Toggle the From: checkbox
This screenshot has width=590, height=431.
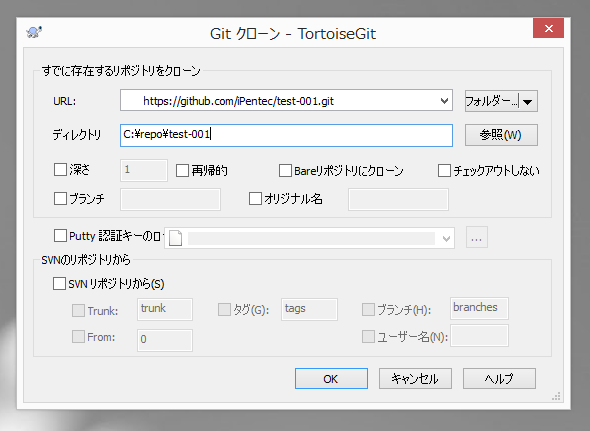click(78, 337)
